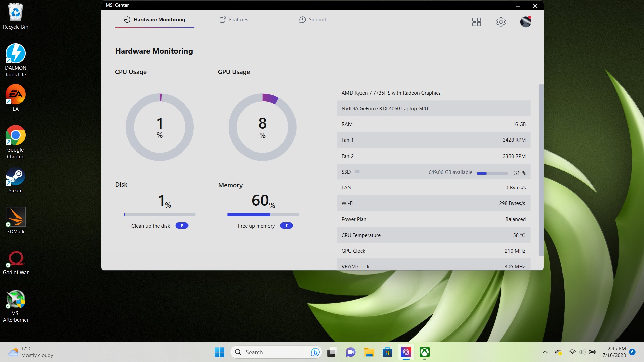Show hidden system tray icons chevron
Viewport: 644px width, 362px height.
[x=545, y=352]
